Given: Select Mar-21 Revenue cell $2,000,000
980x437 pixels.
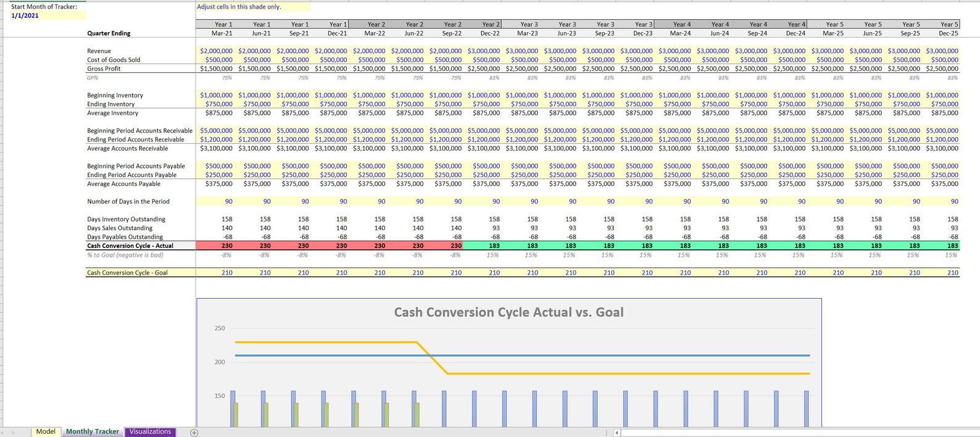Looking at the screenshot, I should point(216,51).
